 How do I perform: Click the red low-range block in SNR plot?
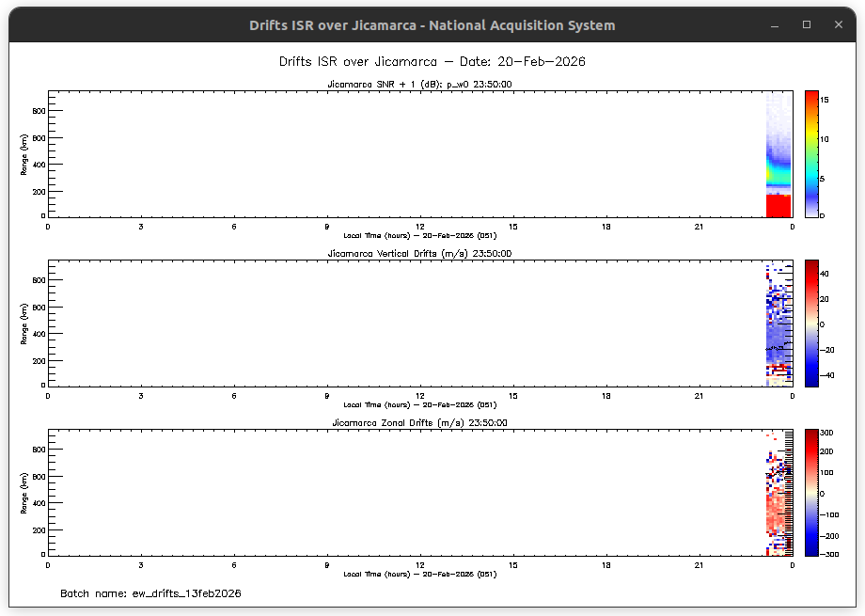778,205
